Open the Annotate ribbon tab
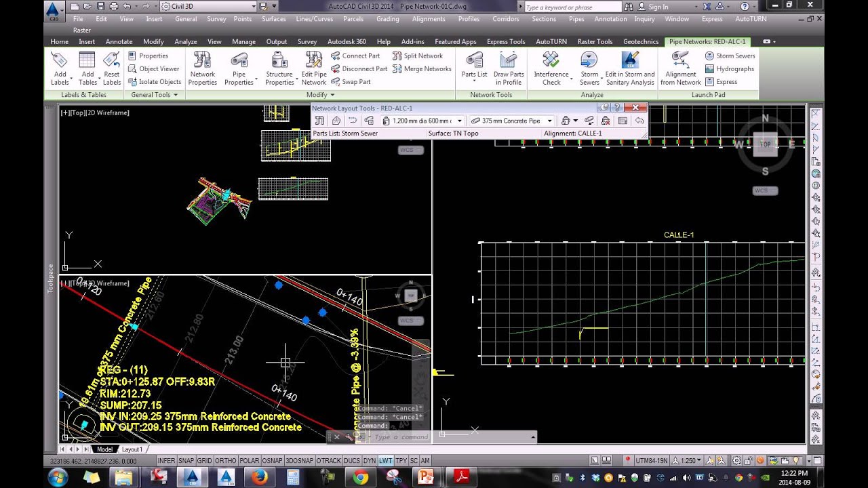Screen dimensions: 868x488 [x=119, y=41]
